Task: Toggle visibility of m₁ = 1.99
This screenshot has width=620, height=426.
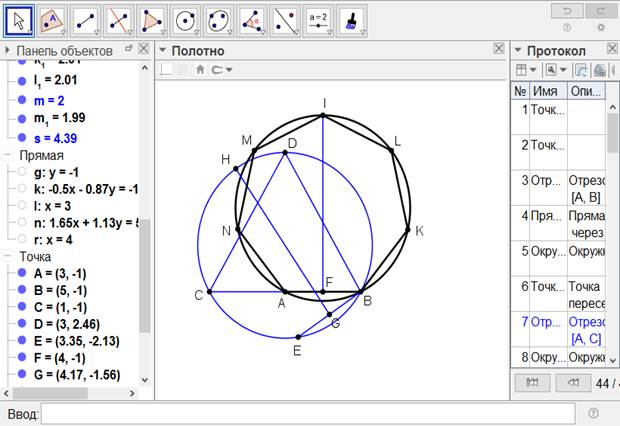Action: pos(22,119)
